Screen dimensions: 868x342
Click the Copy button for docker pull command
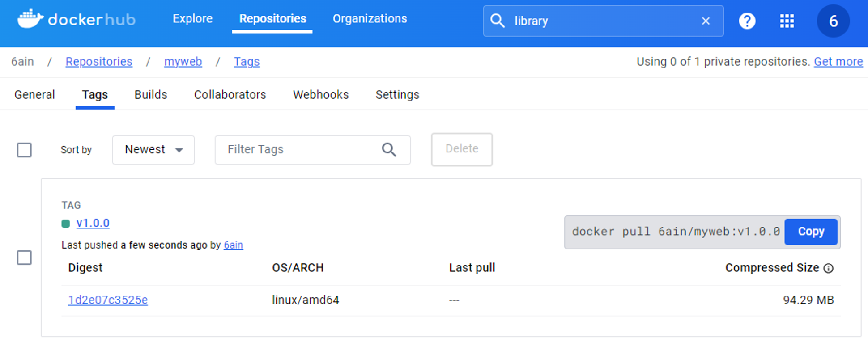click(x=811, y=232)
